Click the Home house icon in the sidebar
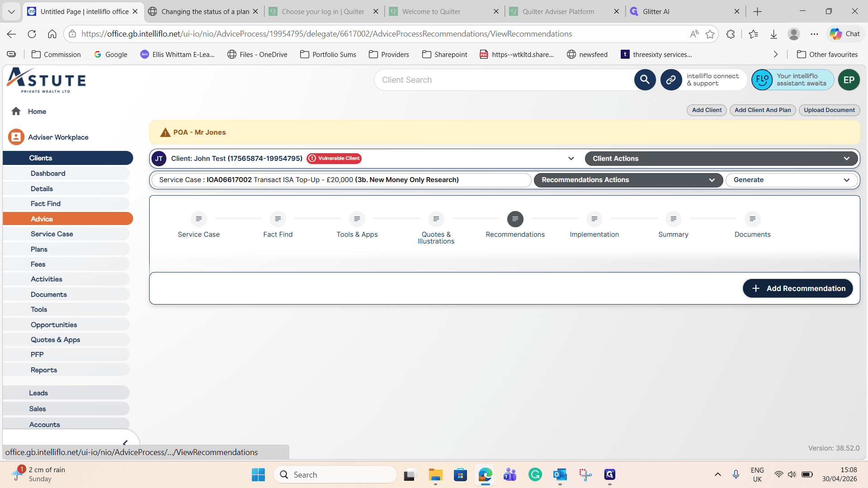868x488 pixels. [16, 111]
